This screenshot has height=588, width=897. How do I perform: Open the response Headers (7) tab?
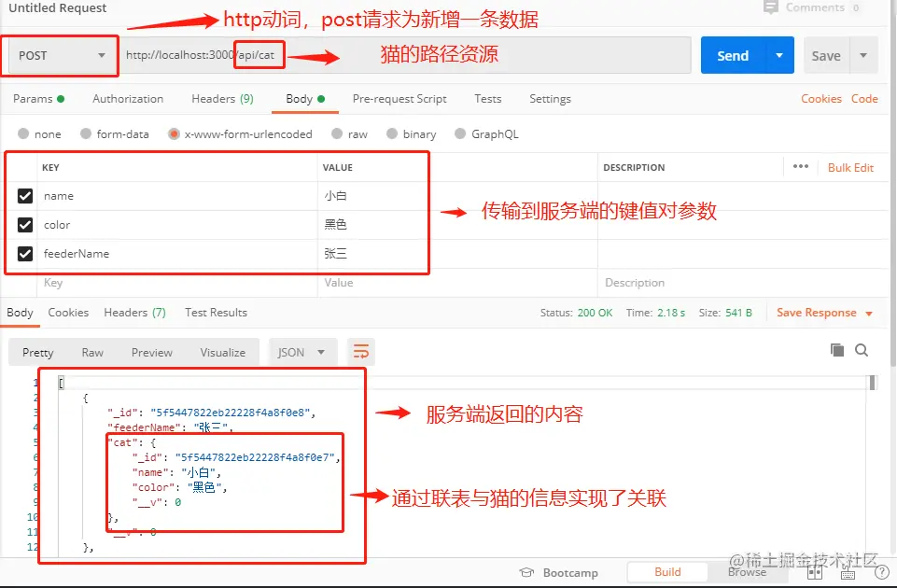tap(135, 313)
